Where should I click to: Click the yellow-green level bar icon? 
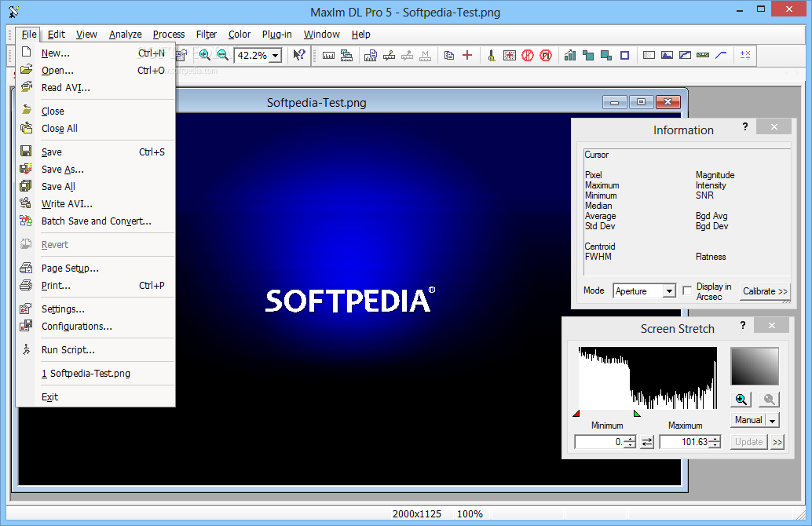coord(703,55)
